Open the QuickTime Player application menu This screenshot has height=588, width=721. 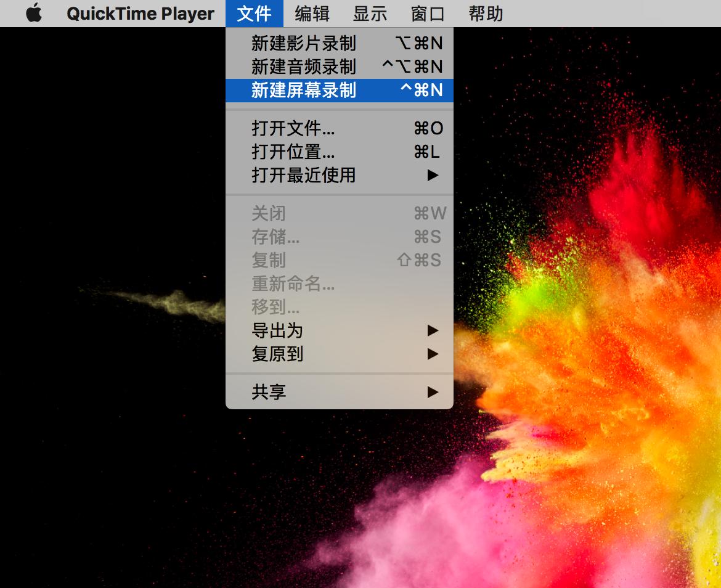[141, 13]
